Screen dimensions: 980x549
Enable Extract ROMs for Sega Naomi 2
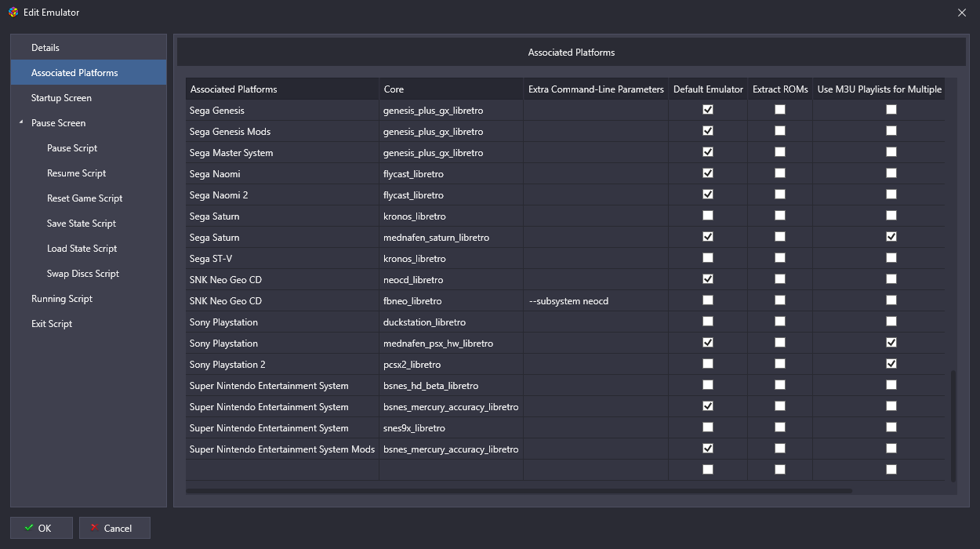tap(780, 195)
